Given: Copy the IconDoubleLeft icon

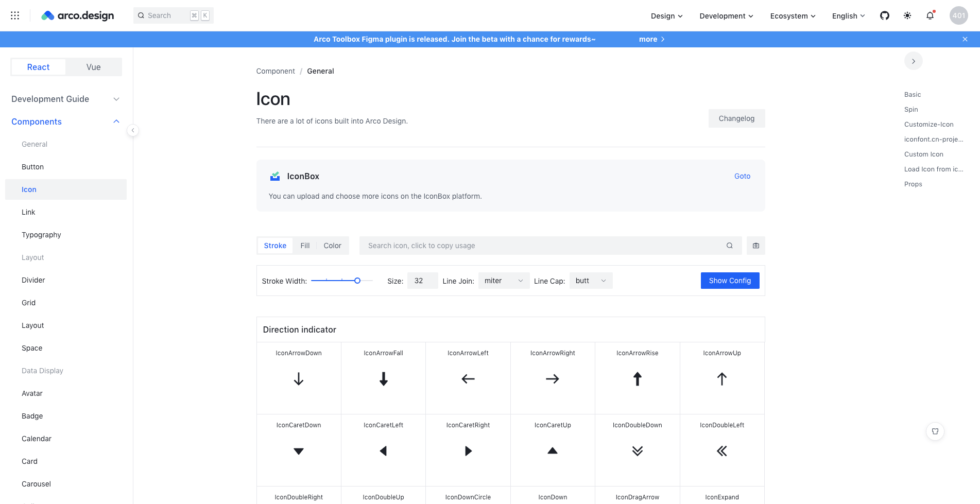Looking at the screenshot, I should (722, 450).
